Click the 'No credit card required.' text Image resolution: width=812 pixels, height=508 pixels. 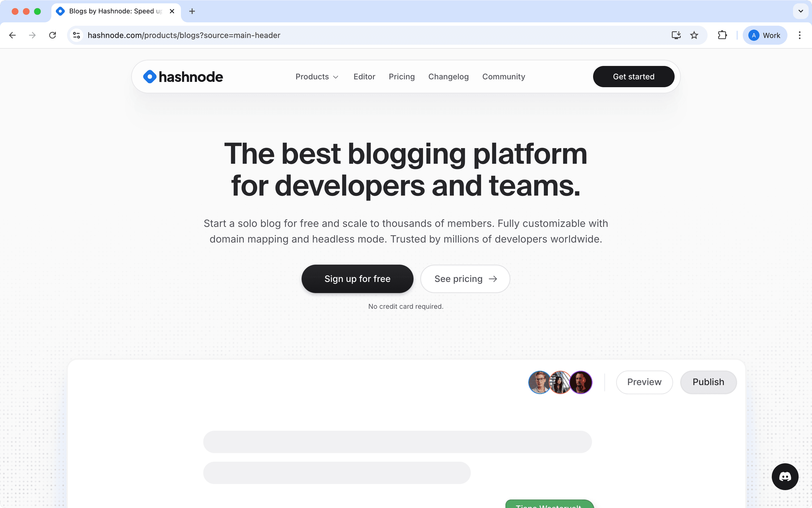coord(406,307)
